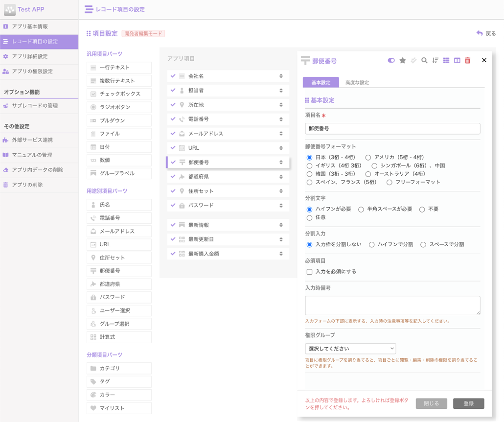Screen dimensions: 504x422
Task: Open アプリ詳細設定 in sidebar
Action: coord(39,57)
